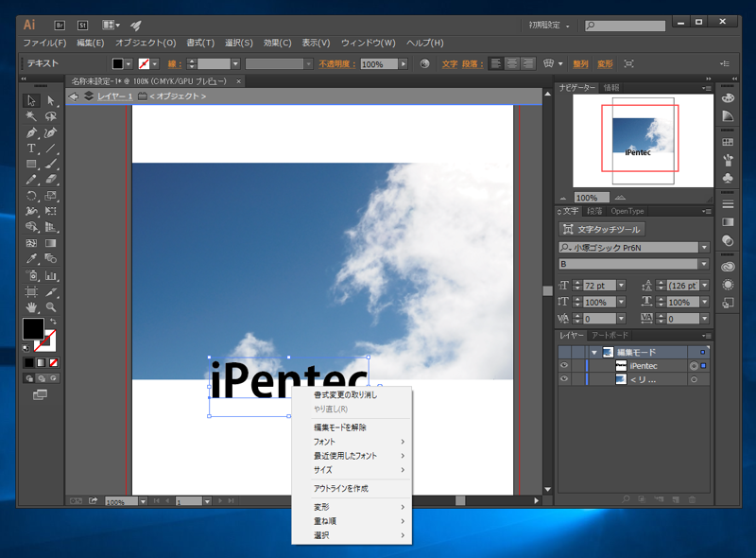Click the stroke swatch in control bar
The image size is (756, 558).
pos(144,63)
